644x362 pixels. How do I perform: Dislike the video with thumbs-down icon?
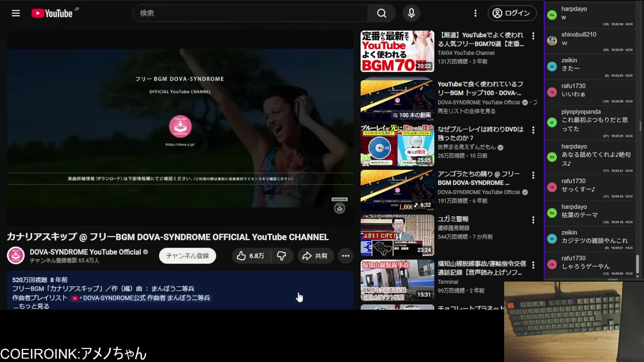point(282,256)
